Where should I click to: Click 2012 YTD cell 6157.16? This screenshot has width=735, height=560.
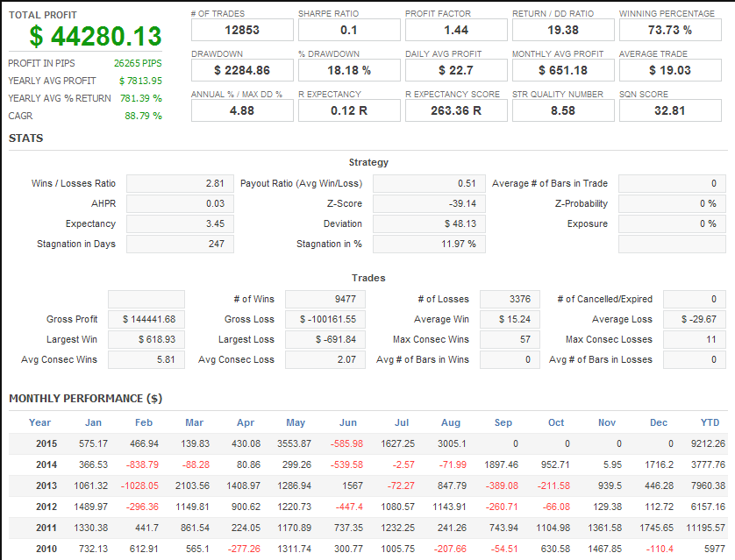[708, 507]
